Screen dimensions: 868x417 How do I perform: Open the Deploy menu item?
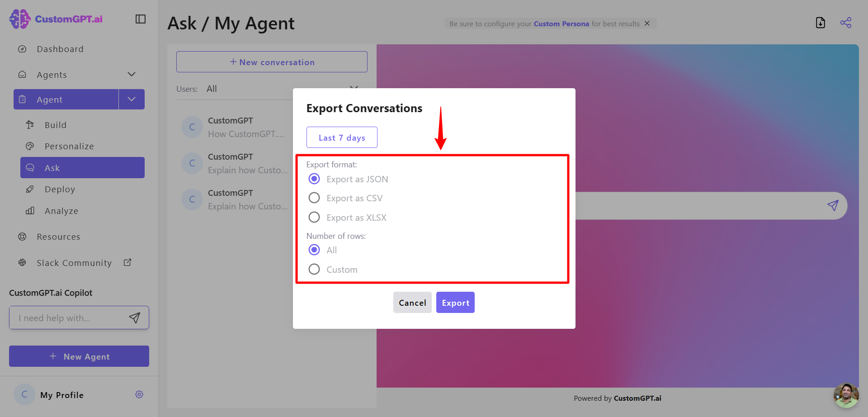coord(60,189)
